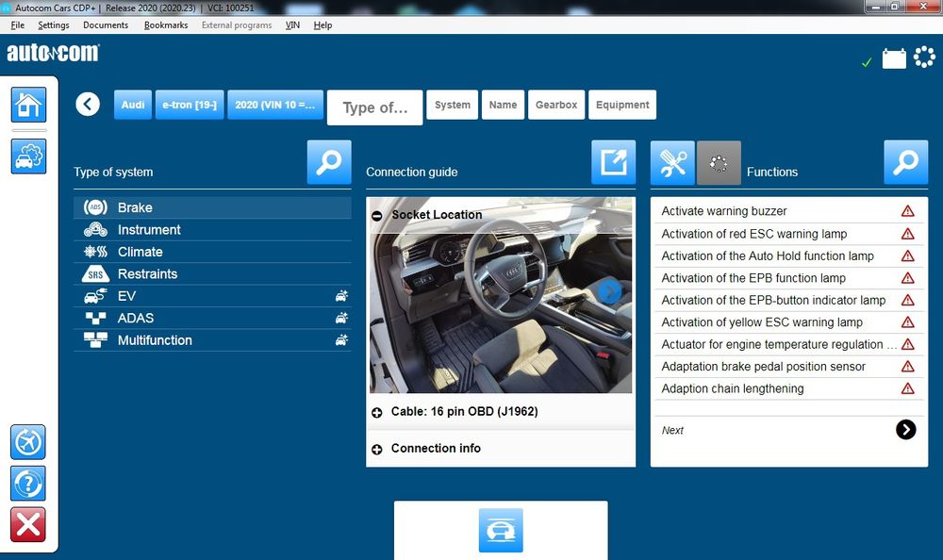Screen dimensions: 943x560
Task: Open Connection guide in external window
Action: (x=614, y=162)
